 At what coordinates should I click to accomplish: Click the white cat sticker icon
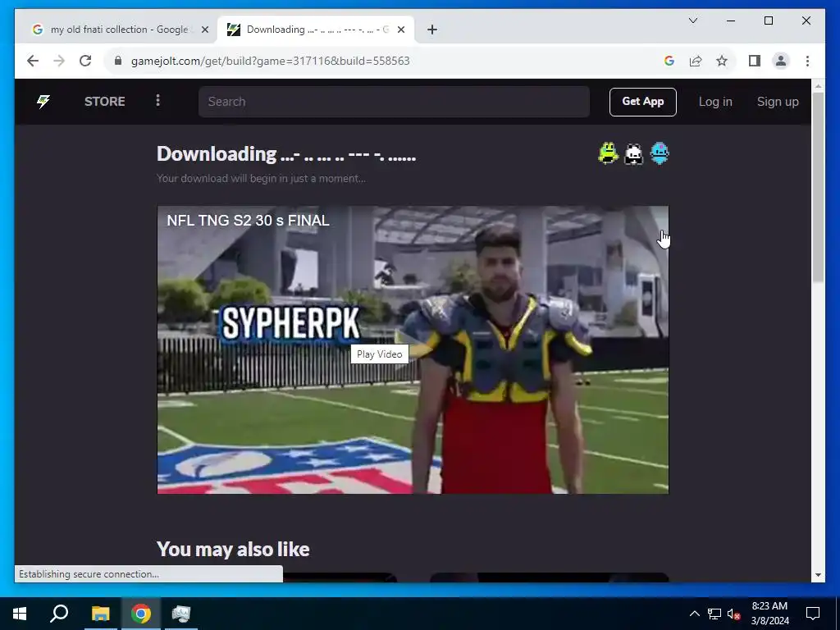[x=634, y=154]
